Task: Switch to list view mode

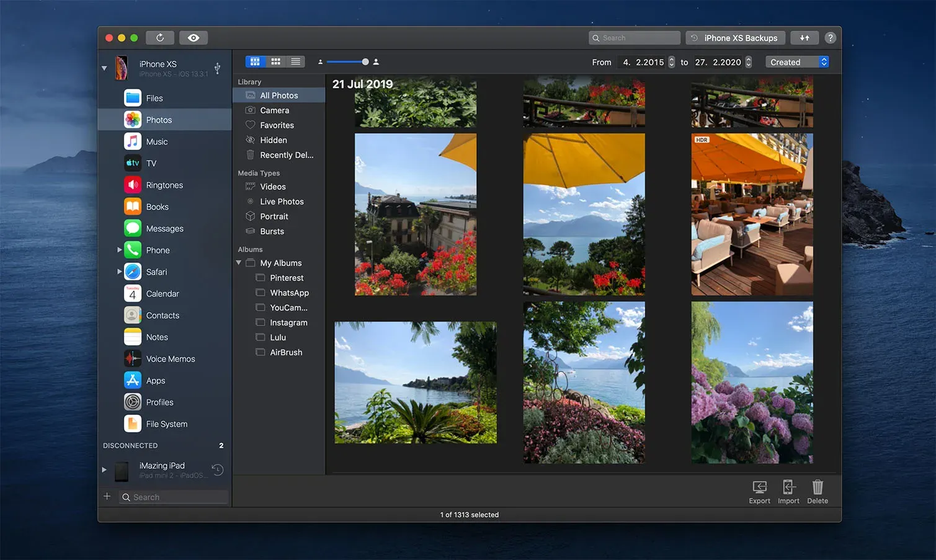Action: (x=295, y=61)
